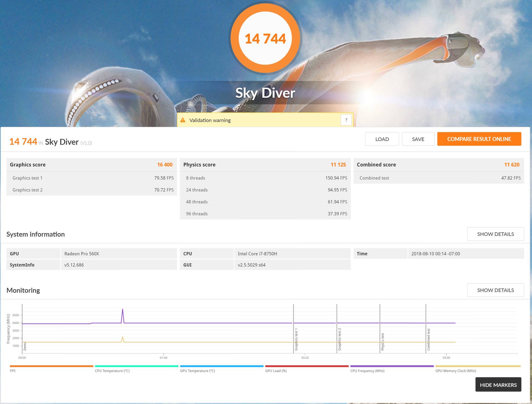Viewport: 532px width, 404px height.
Task: Click COMPARE RESULT ONLINE
Action: pos(479,139)
